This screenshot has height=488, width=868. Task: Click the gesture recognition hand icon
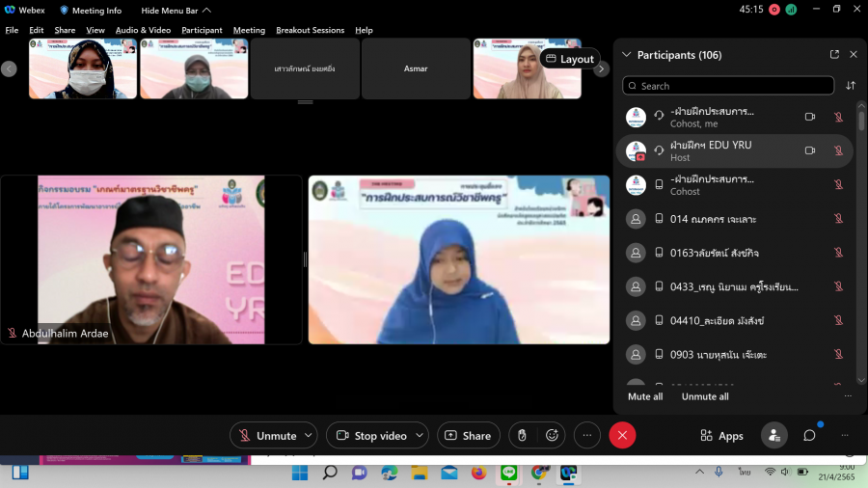[x=522, y=436]
